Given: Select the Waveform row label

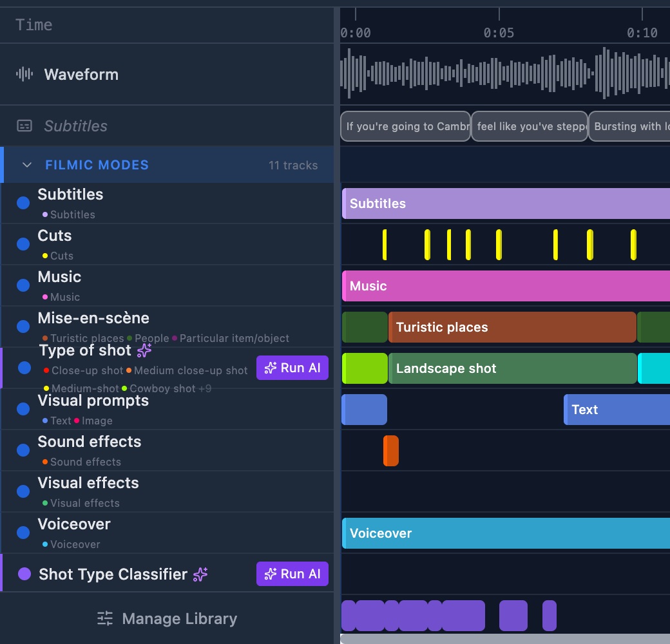Looking at the screenshot, I should tap(81, 74).
